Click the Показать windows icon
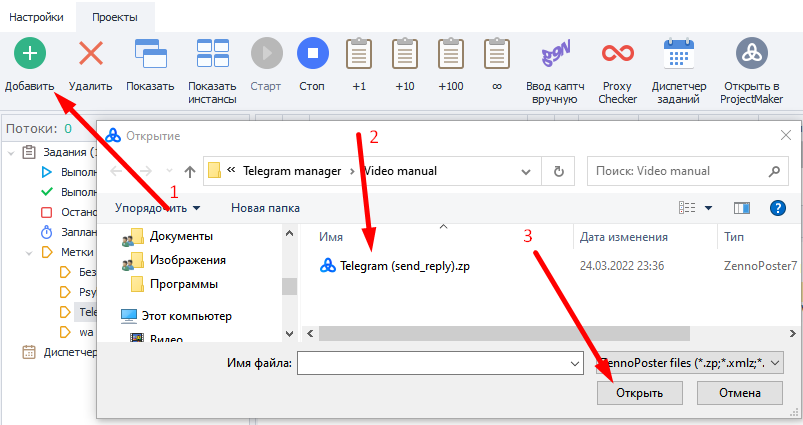 click(x=151, y=53)
